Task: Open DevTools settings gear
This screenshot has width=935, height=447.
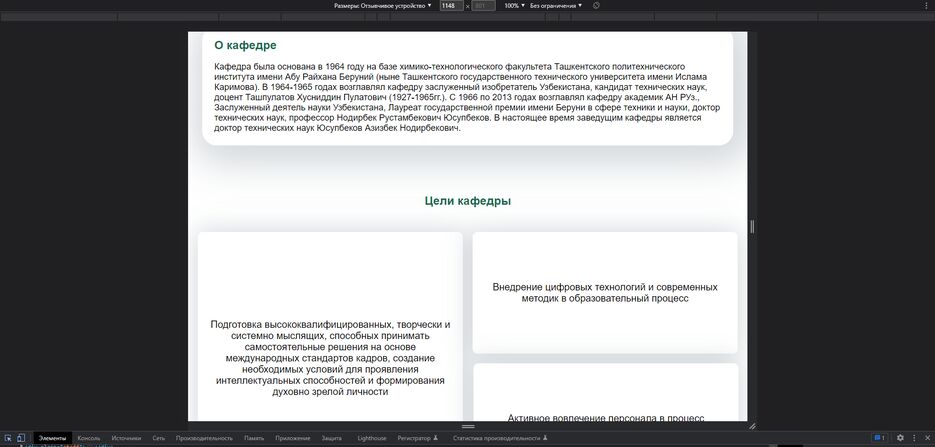Action: coord(900,438)
